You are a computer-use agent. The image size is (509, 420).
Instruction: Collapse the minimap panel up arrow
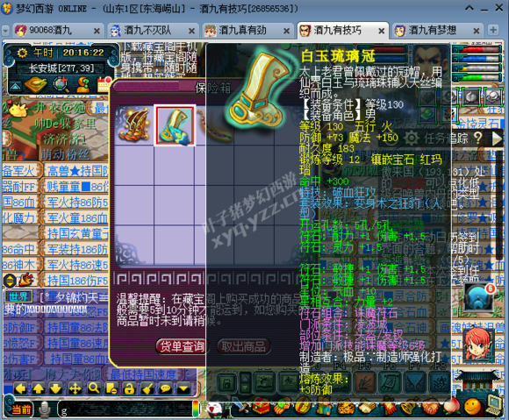(15, 86)
